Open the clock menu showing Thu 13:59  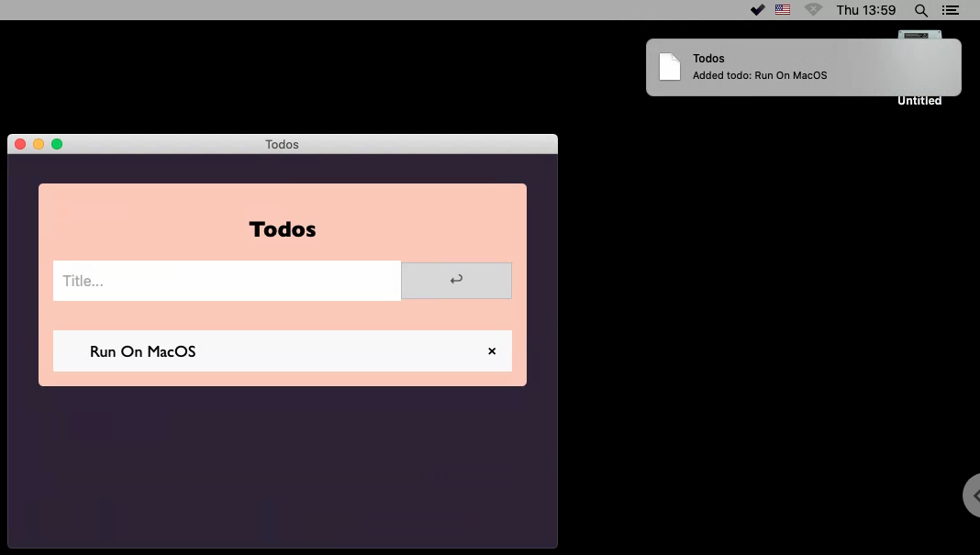[x=866, y=9]
